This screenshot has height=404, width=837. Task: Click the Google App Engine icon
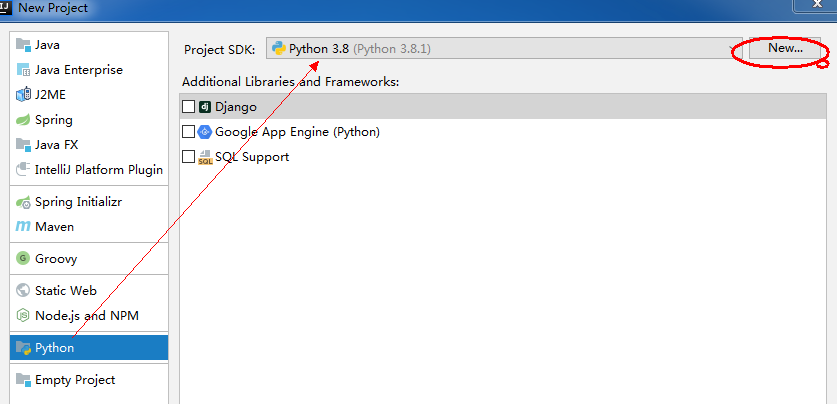pyautogui.click(x=205, y=132)
